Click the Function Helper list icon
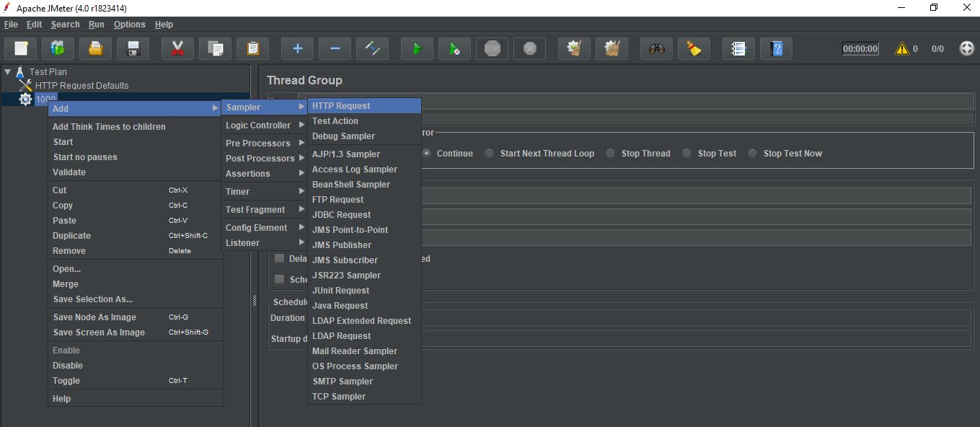 click(x=738, y=49)
